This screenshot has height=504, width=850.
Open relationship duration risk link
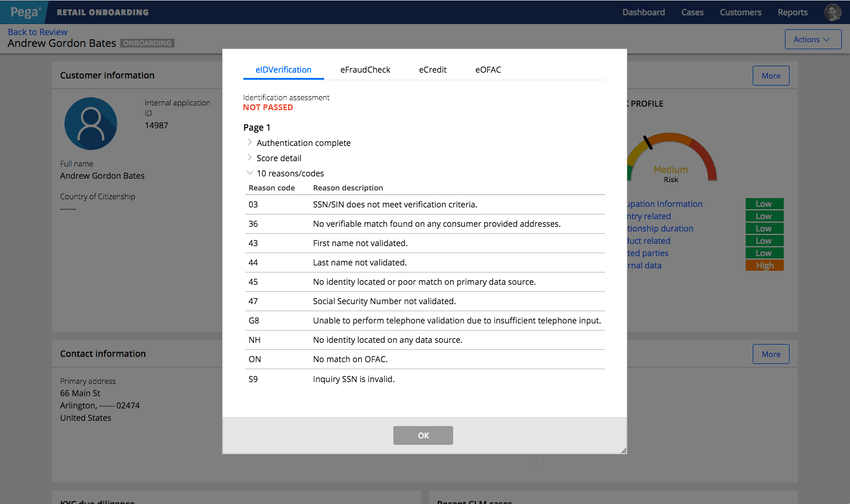[660, 229]
